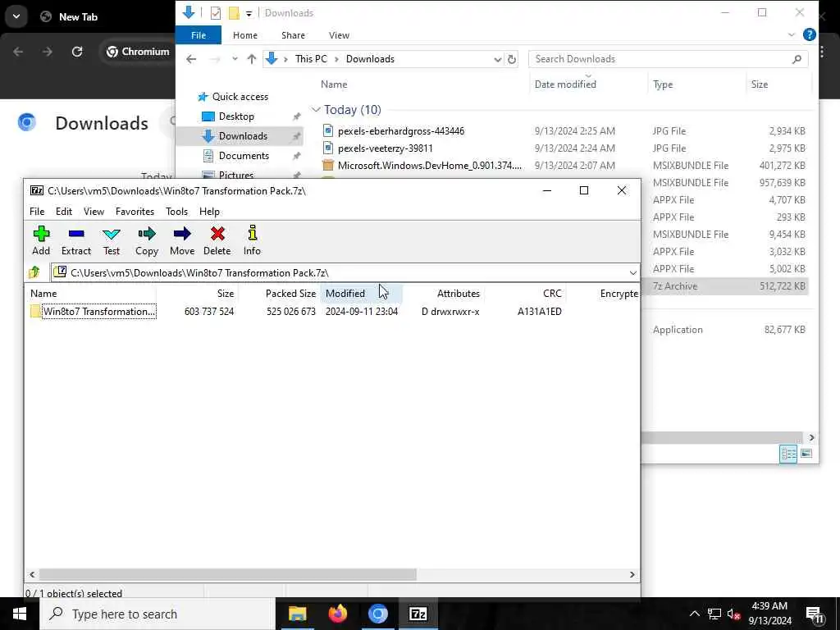Open the Chromium tab search dropdown
Image resolution: width=840 pixels, height=630 pixels.
16,16
